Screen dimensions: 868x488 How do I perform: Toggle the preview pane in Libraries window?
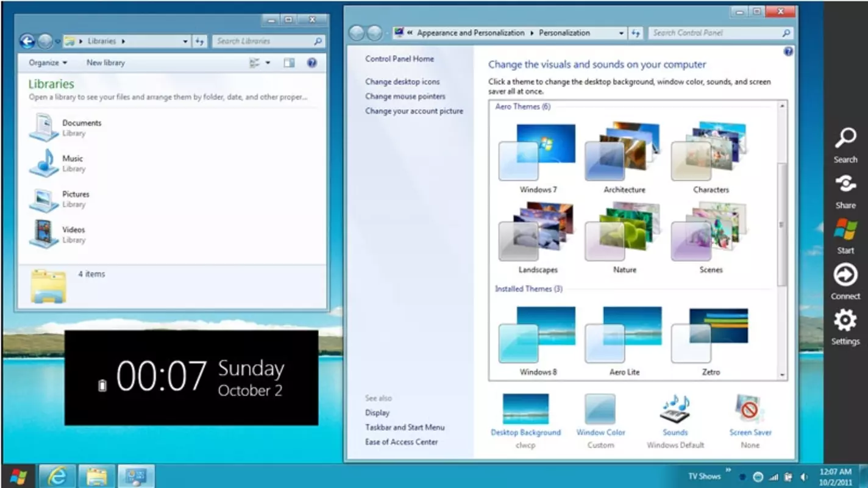[289, 62]
